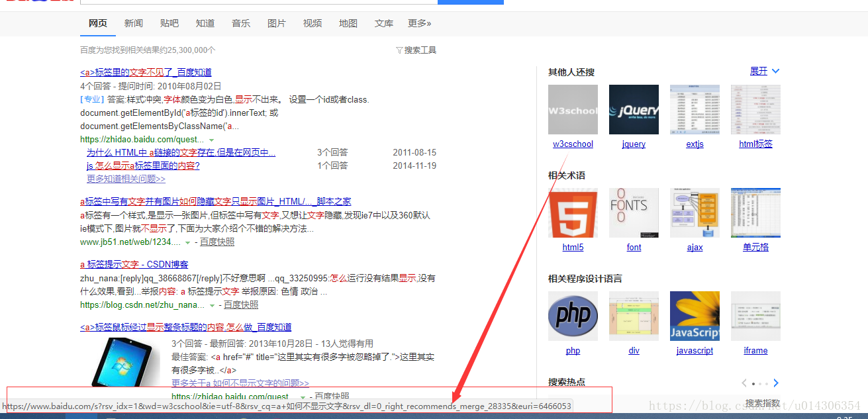
Task: Go to next 搜索热点 page arrow
Action: [x=776, y=383]
